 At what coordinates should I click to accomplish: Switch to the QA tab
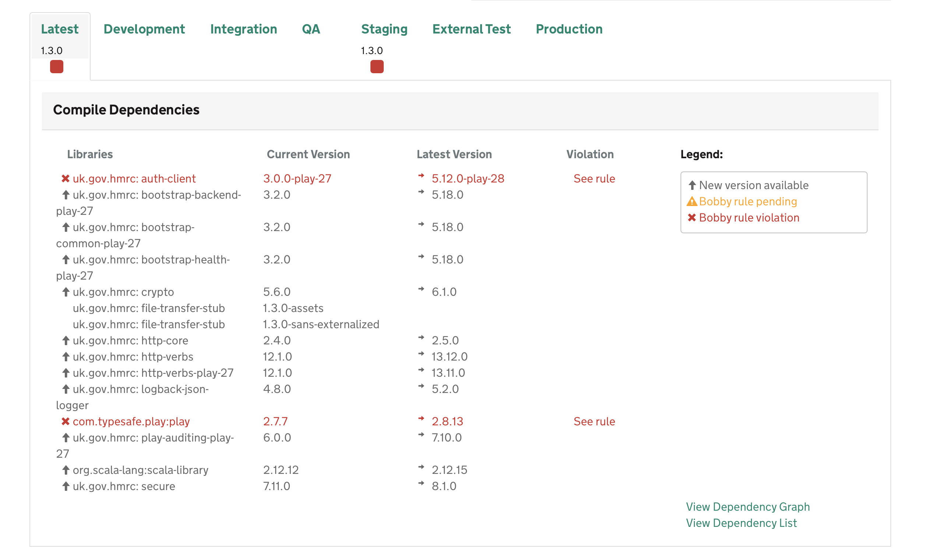[311, 29]
